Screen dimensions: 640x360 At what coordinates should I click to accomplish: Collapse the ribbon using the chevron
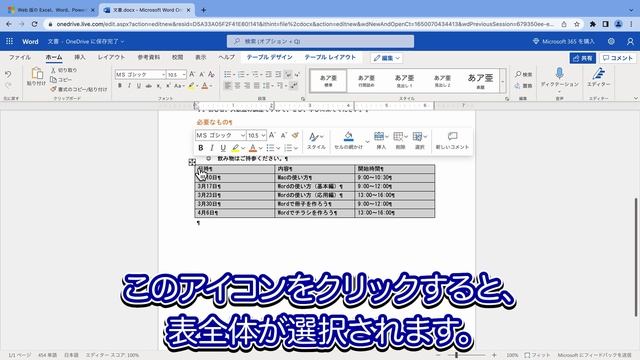[635, 98]
